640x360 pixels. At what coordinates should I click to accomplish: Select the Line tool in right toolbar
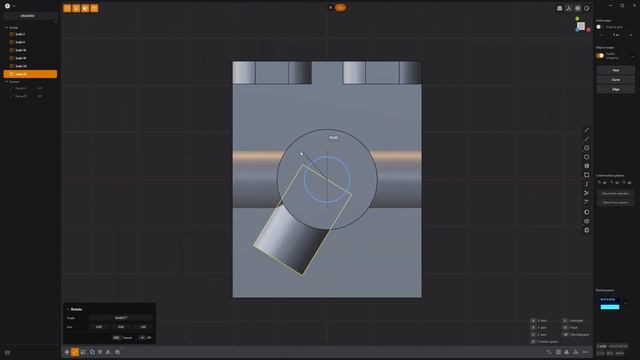(x=587, y=130)
